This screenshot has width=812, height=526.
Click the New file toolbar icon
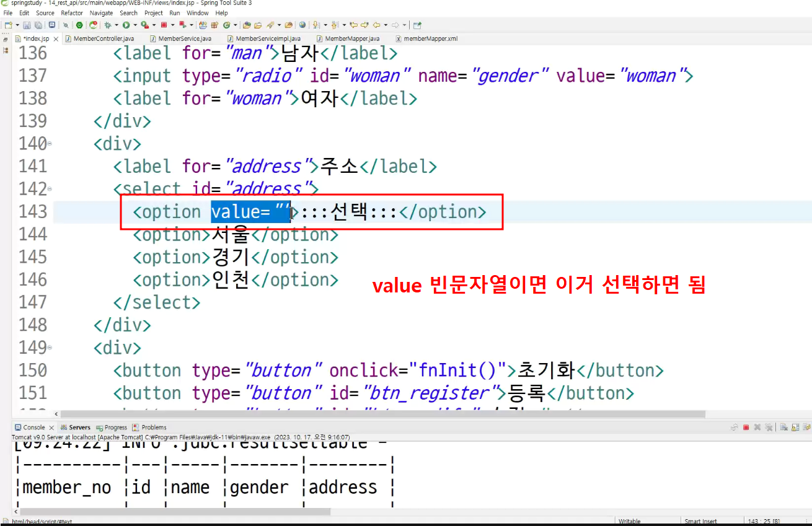click(8, 25)
